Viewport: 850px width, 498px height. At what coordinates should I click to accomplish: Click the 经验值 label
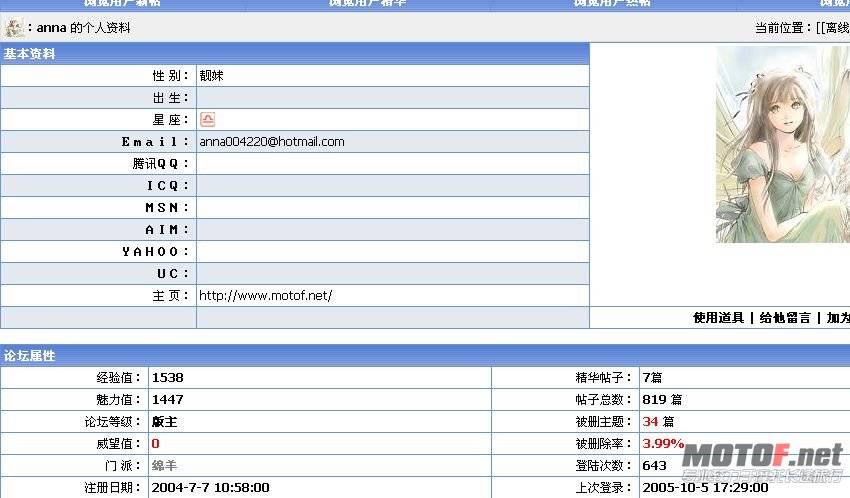pos(119,378)
